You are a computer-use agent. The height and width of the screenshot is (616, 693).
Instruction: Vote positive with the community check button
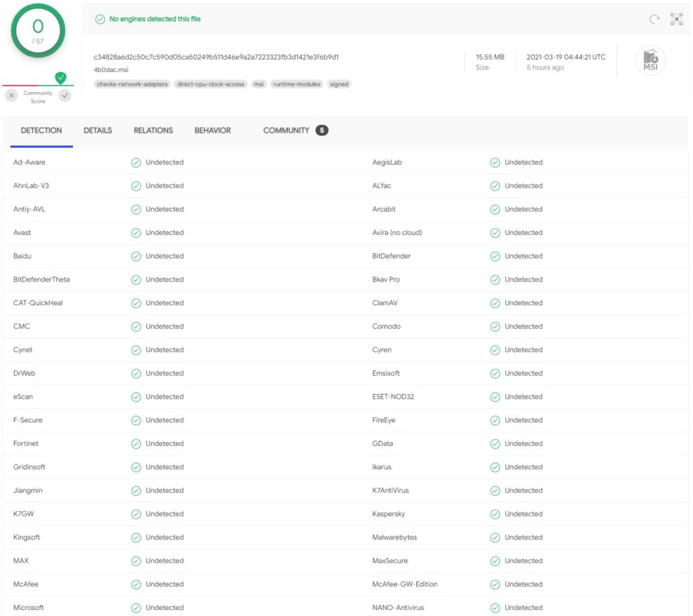(65, 95)
